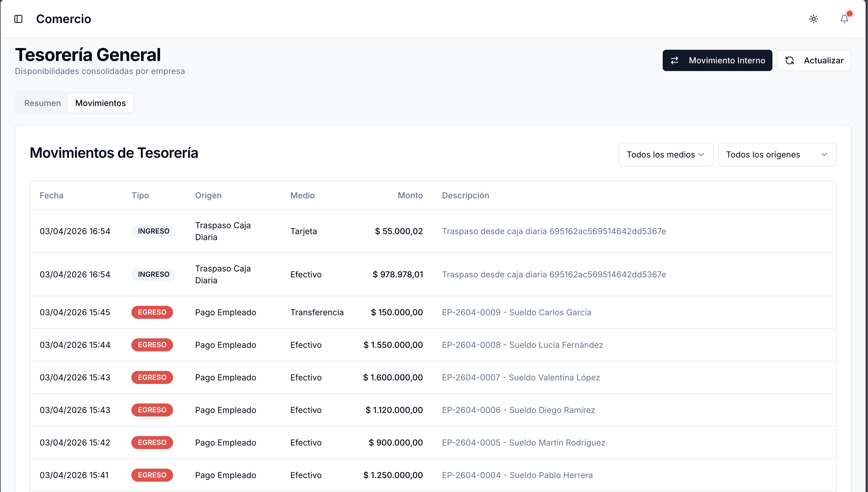This screenshot has width=868, height=492.
Task: Toggle the sidebar panel icon
Action: [18, 19]
